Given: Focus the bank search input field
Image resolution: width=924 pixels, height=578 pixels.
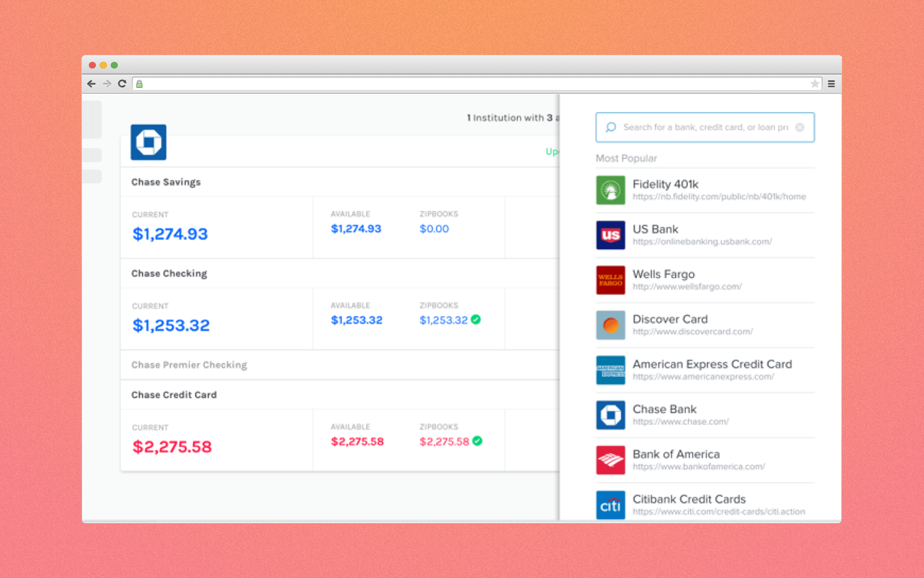Looking at the screenshot, I should point(705,127).
